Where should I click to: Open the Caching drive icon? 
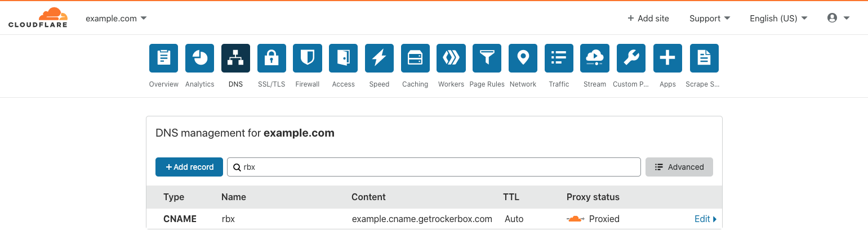coord(415,58)
